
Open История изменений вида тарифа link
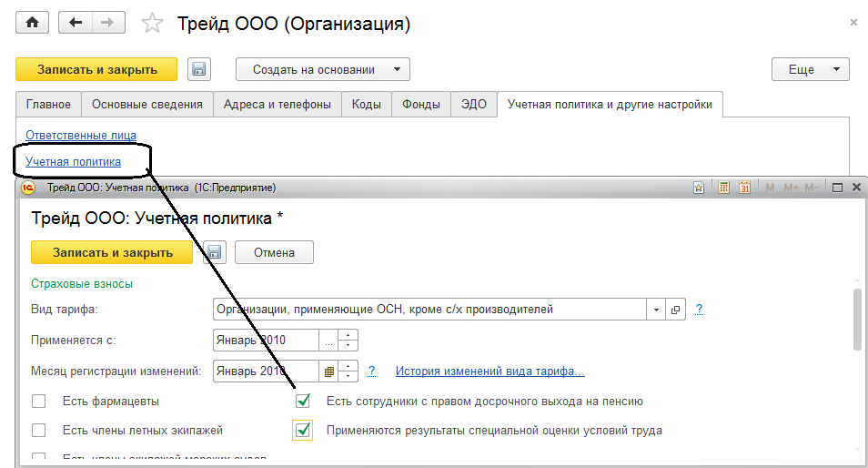[x=490, y=371]
